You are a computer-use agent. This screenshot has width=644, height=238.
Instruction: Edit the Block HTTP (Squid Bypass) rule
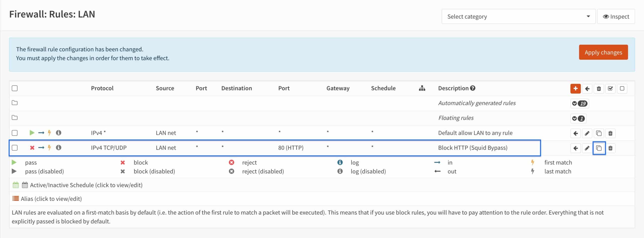pos(587,148)
